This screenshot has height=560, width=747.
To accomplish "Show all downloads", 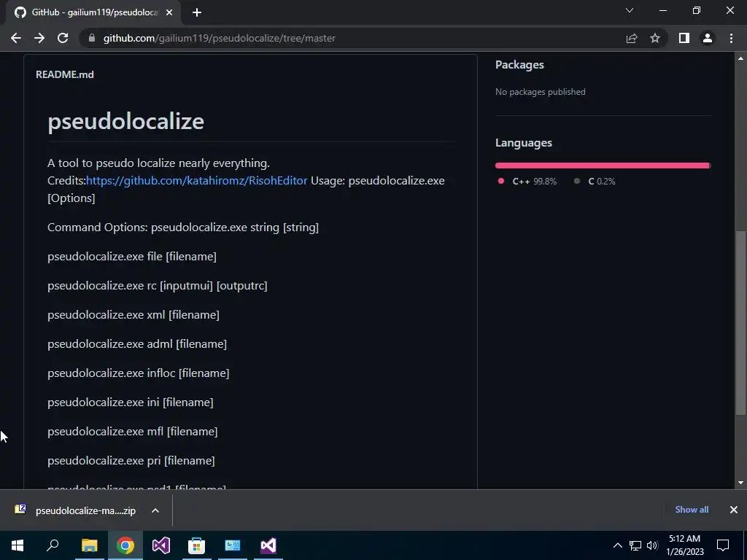I will point(692,510).
